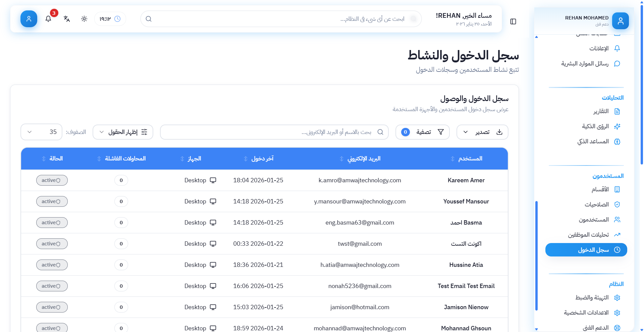Image resolution: width=644 pixels, height=332 pixels.
Task: Click the sidebar vertical scrollbar
Action: tap(536, 255)
